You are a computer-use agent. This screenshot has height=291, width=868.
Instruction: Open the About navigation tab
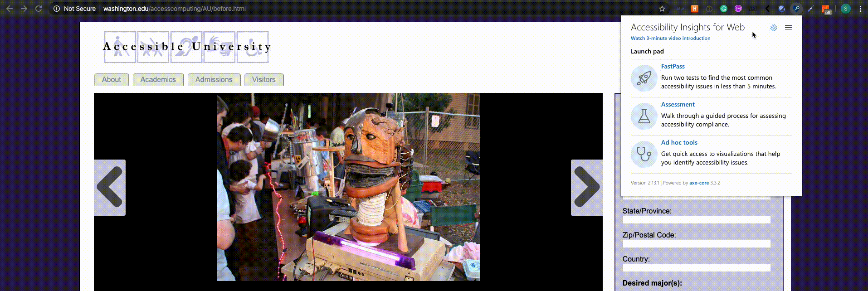(x=112, y=79)
